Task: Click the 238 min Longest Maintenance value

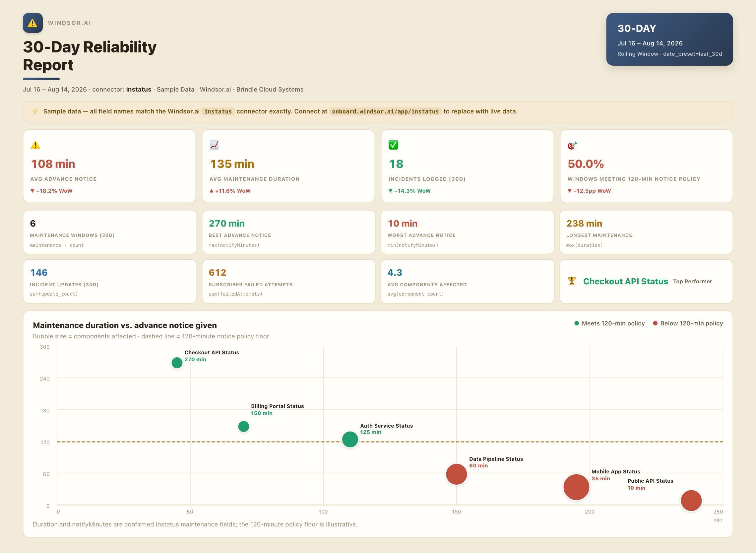Action: 584,223
